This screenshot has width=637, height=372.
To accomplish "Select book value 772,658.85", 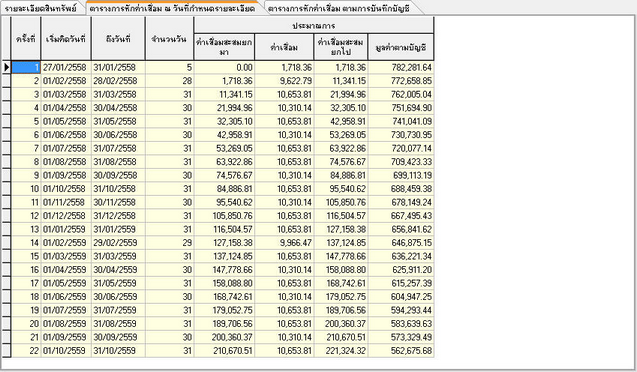I will (x=401, y=81).
